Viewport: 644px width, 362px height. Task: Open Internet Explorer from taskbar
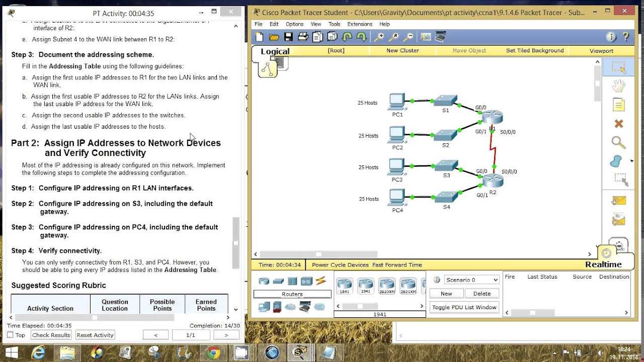[38, 352]
